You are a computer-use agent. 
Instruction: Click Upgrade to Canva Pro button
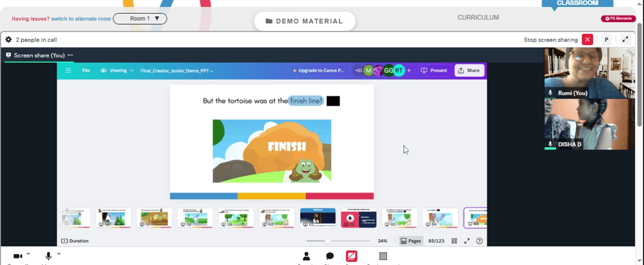pyautogui.click(x=319, y=70)
